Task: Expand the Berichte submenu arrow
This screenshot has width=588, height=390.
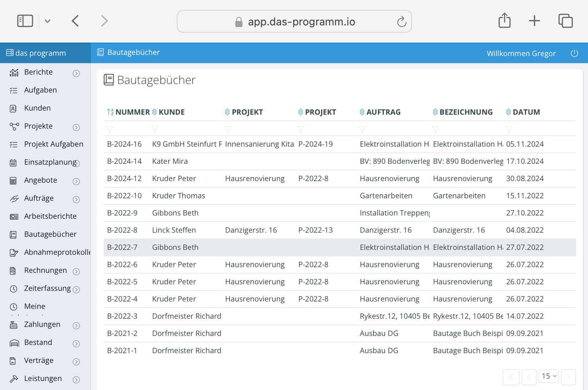Action: pos(76,73)
